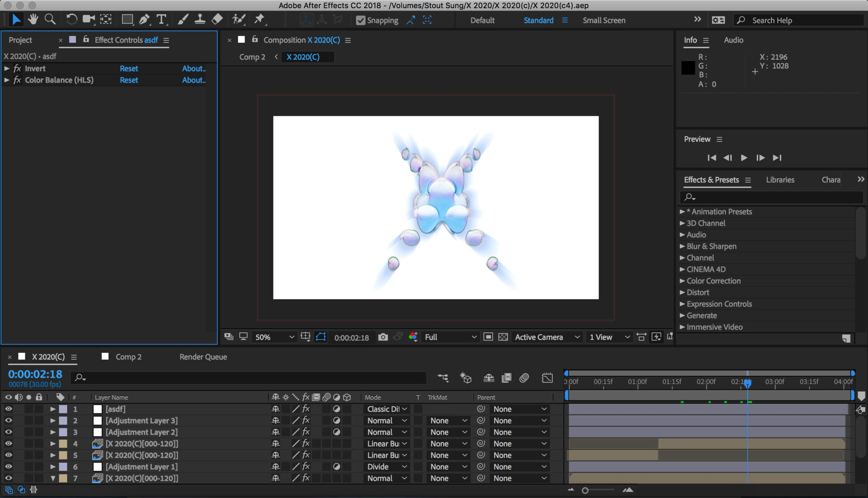Toggle visibility of layer 4

pos(9,444)
